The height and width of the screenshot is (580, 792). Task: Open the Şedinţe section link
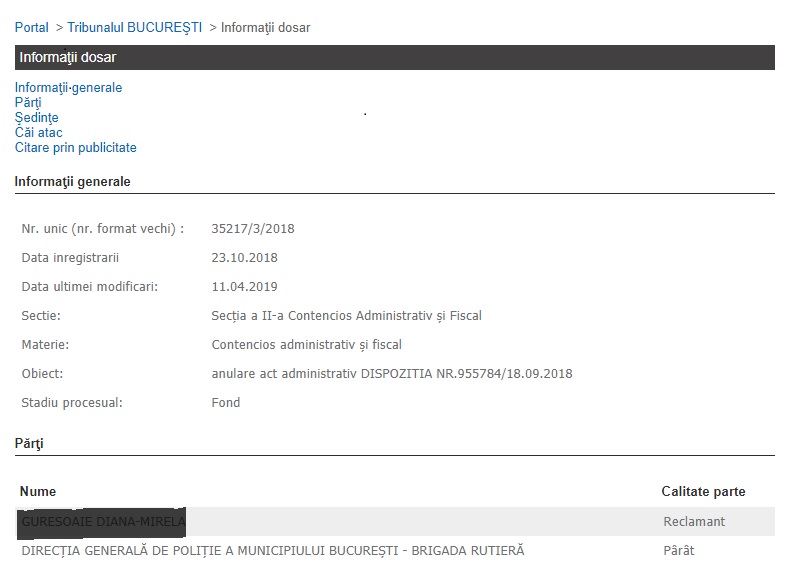36,118
